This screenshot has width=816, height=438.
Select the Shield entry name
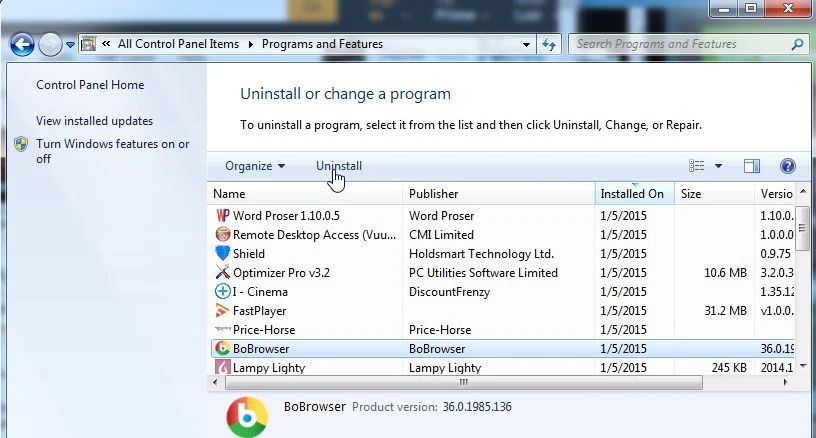[249, 254]
